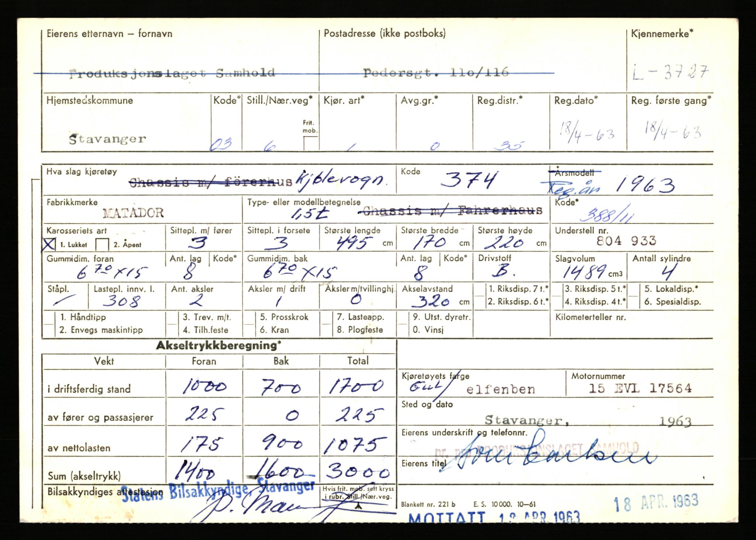Select the Største høyde value '220'
Screen dimensions: 756x540
click(x=504, y=243)
